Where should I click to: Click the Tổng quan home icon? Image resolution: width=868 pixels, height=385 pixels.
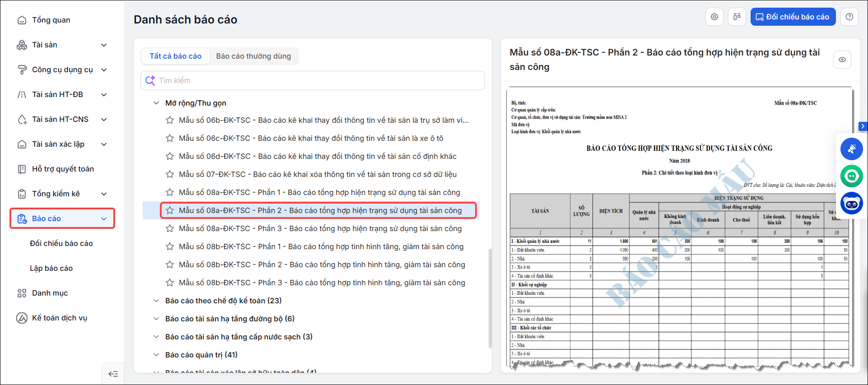click(x=22, y=20)
